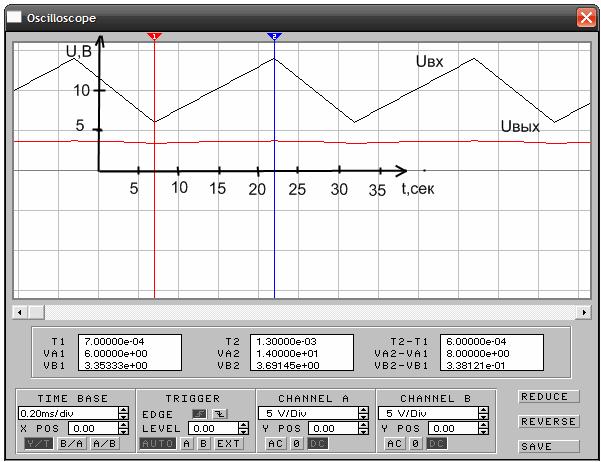Adjust the 0.20ms/div time base stepper
The width and height of the screenshot is (601, 462).
point(124,412)
